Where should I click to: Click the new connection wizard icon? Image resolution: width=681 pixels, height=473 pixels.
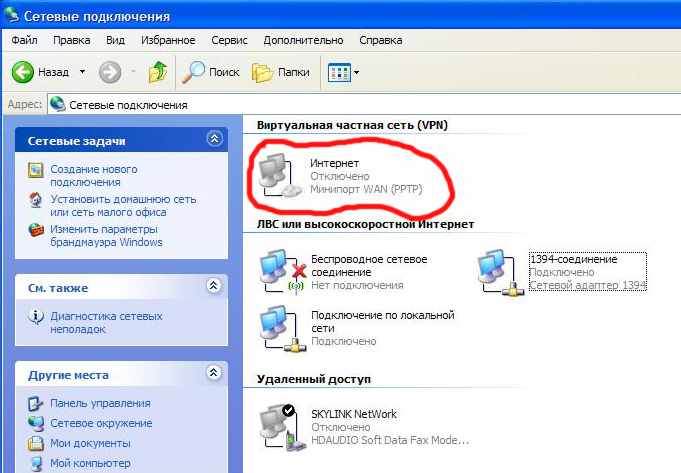click(36, 170)
